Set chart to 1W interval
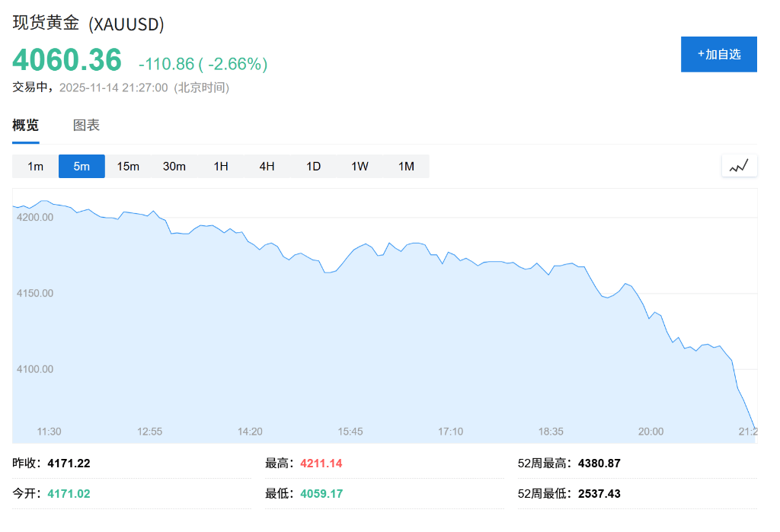This screenshot has width=780, height=532. pyautogui.click(x=360, y=166)
